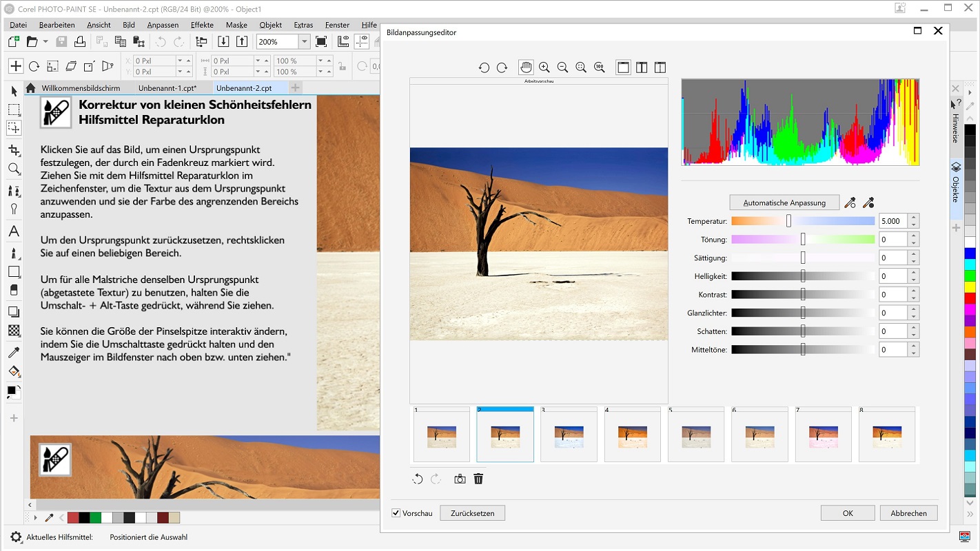
Task: Switch to full-image preview mode
Action: [623, 67]
